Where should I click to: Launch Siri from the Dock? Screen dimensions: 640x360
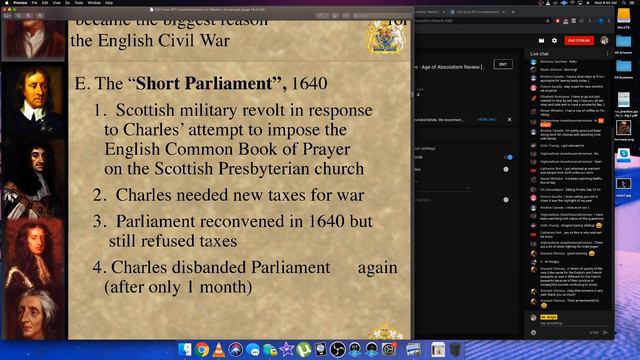click(236, 350)
